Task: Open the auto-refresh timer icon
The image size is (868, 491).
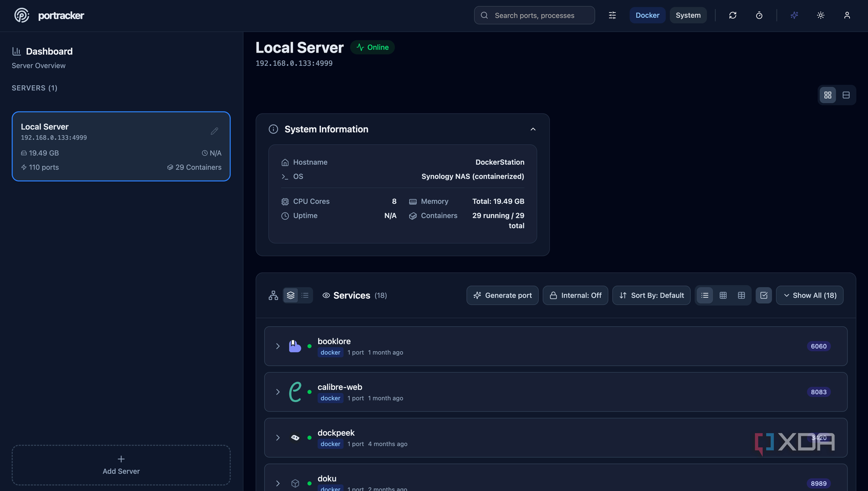Action: point(759,15)
